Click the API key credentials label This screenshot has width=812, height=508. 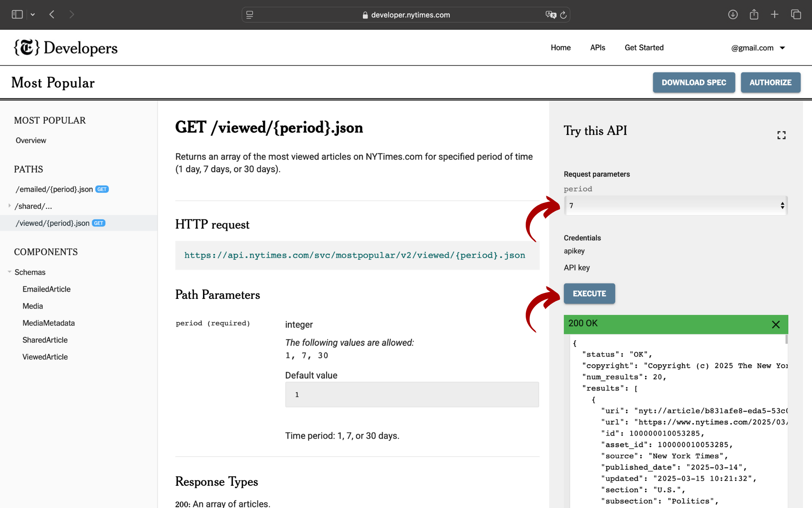(x=577, y=267)
